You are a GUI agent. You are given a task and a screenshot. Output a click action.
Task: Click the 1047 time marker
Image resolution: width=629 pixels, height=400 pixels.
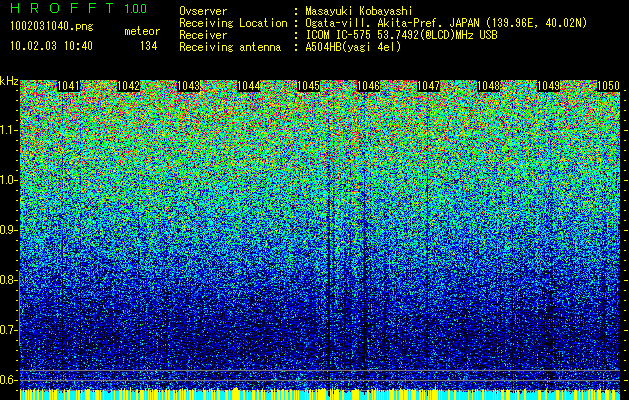point(428,86)
